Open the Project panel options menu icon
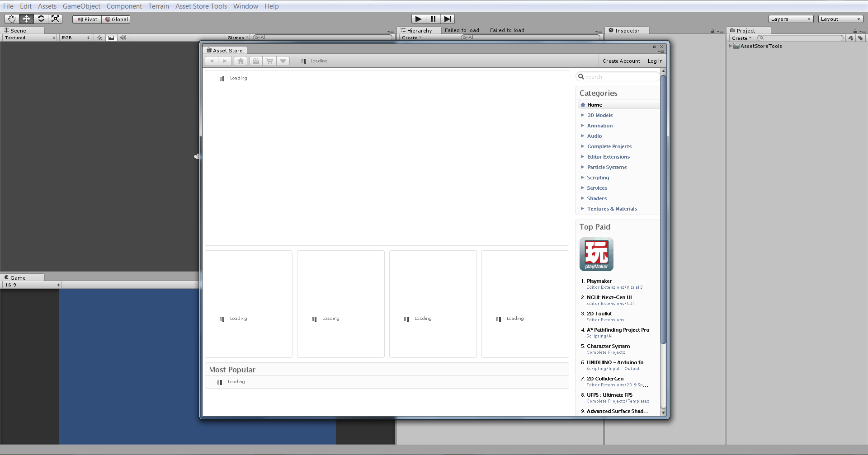This screenshot has width=868, height=455. click(x=863, y=32)
